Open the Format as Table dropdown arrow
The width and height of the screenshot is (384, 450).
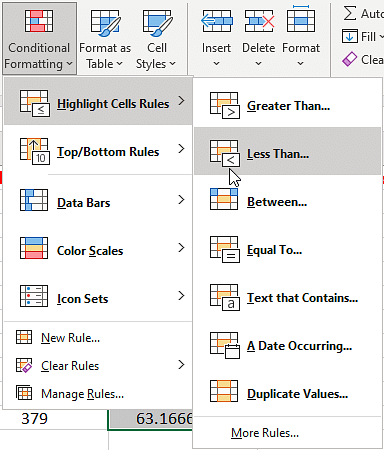(119, 63)
